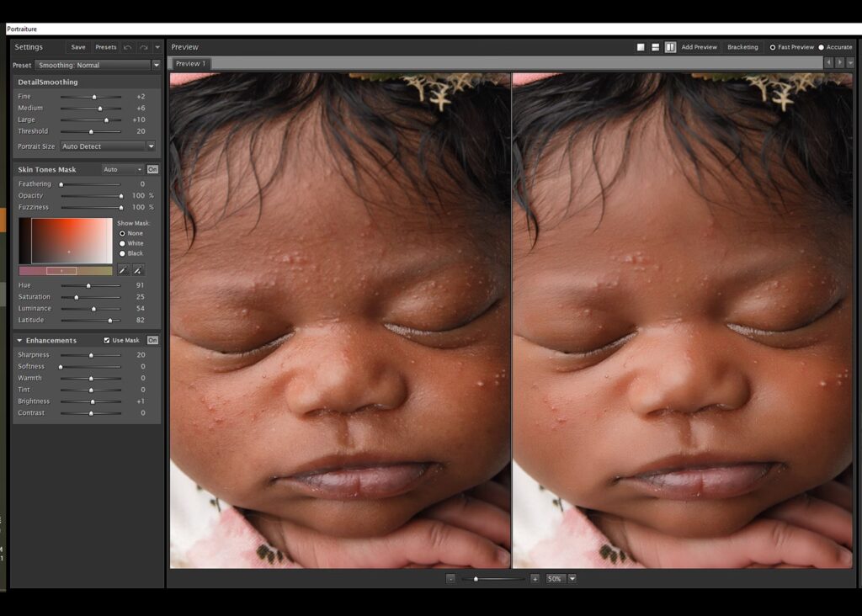This screenshot has height=616, width=862.
Task: Turn off the Skin Tones Mask toggle
Action: point(152,170)
